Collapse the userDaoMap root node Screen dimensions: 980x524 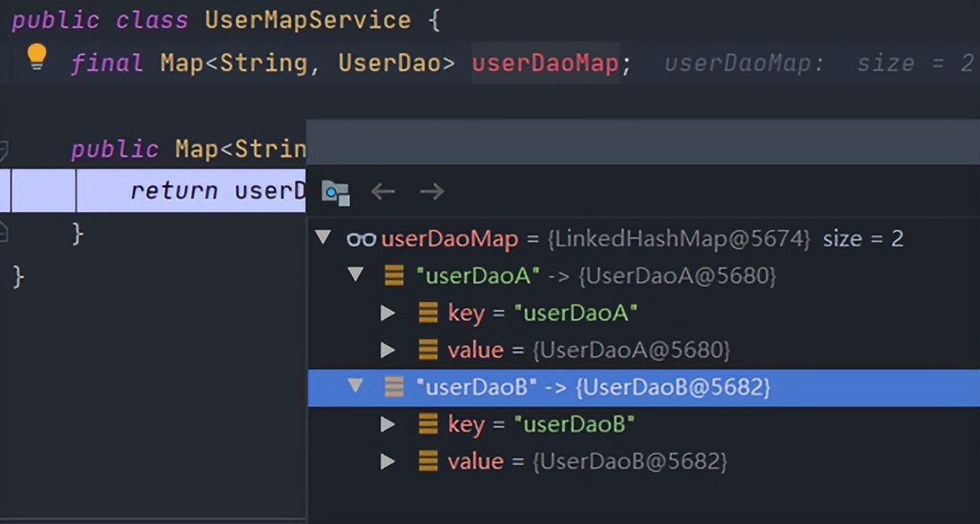(x=324, y=239)
